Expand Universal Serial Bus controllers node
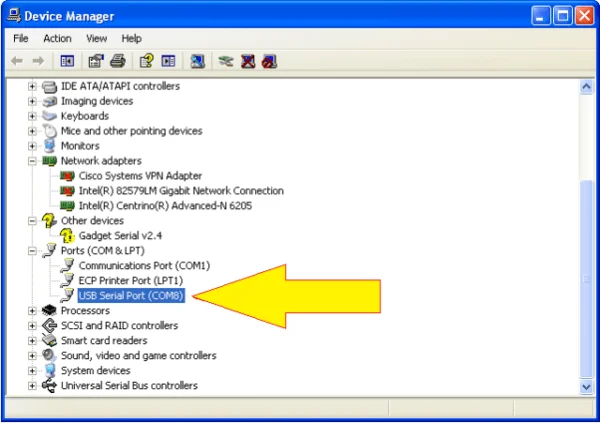Screen dimensions: 600x423 tap(33, 386)
